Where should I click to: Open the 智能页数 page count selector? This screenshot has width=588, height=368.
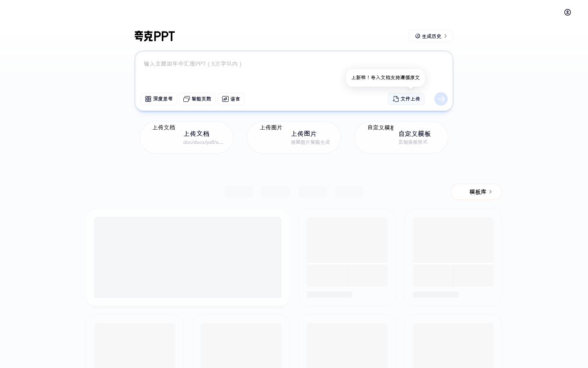pyautogui.click(x=197, y=99)
